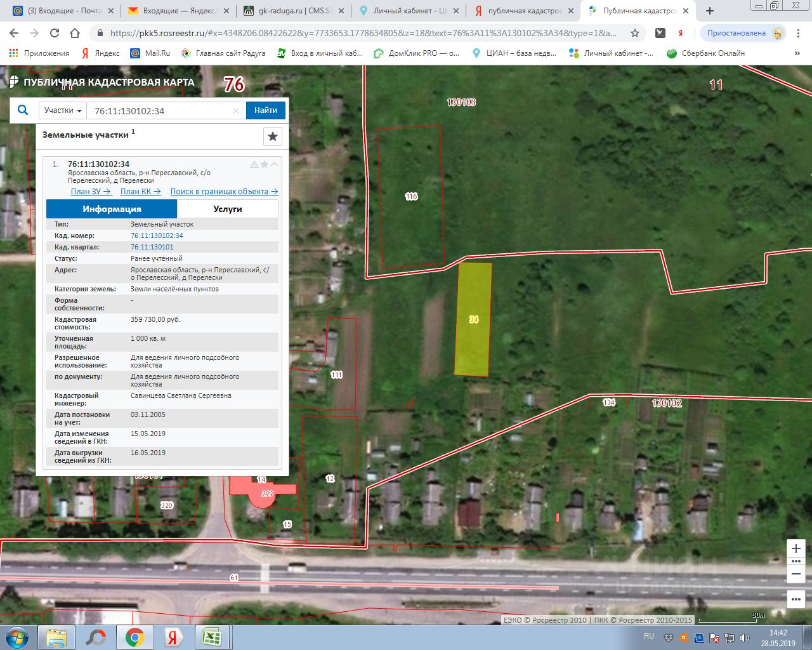Select the Информация tab
Screen dimensions: 812x650
[x=112, y=209]
